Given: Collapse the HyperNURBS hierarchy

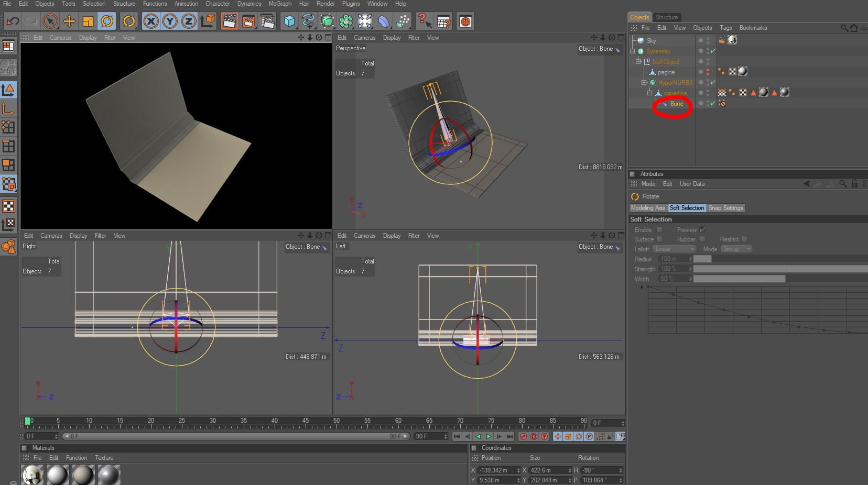Looking at the screenshot, I should [x=644, y=83].
